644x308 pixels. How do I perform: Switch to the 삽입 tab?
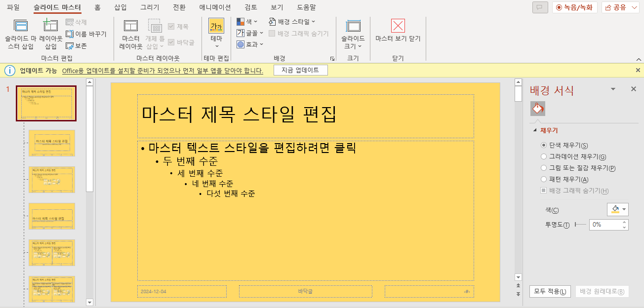121,7
